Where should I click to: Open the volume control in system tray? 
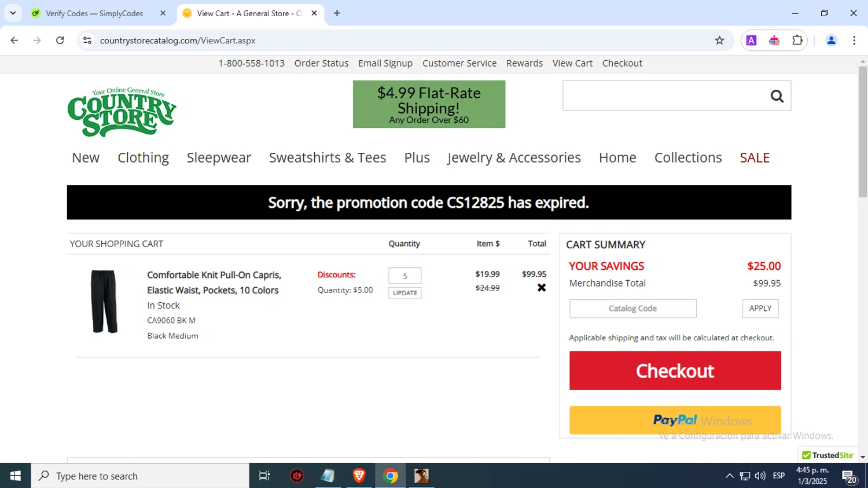click(760, 476)
